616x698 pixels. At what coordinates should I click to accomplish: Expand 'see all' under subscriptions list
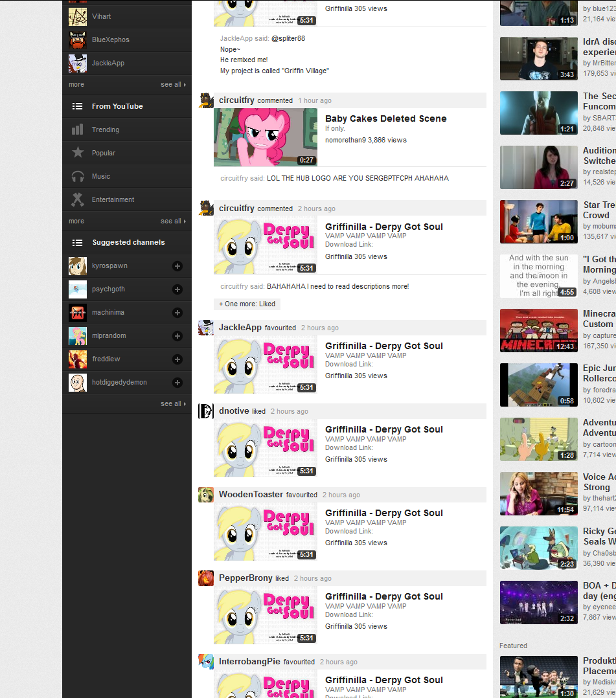coord(173,85)
